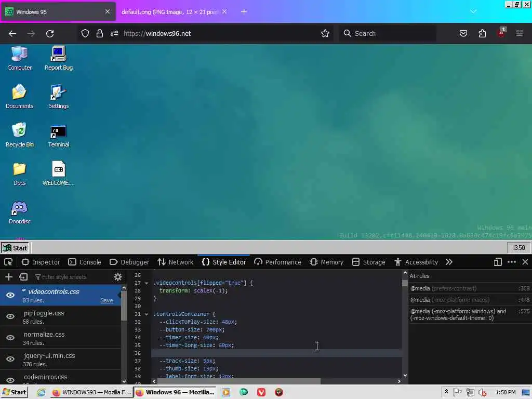Viewport: 532px width, 399px height.
Task: Click the Windows 96 Start button
Action: tap(15, 248)
